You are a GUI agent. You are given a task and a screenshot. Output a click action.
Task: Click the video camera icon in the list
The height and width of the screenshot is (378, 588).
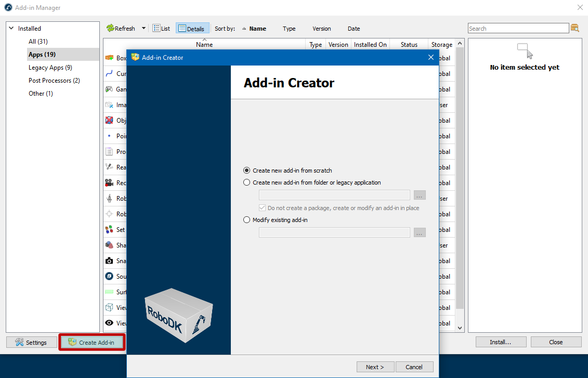(109, 183)
